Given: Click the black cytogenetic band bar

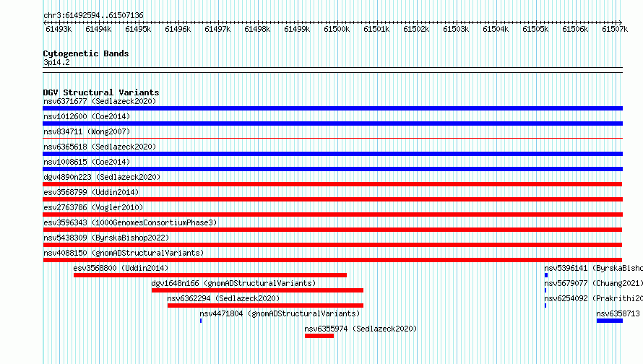Looking at the screenshot, I should point(332,70).
